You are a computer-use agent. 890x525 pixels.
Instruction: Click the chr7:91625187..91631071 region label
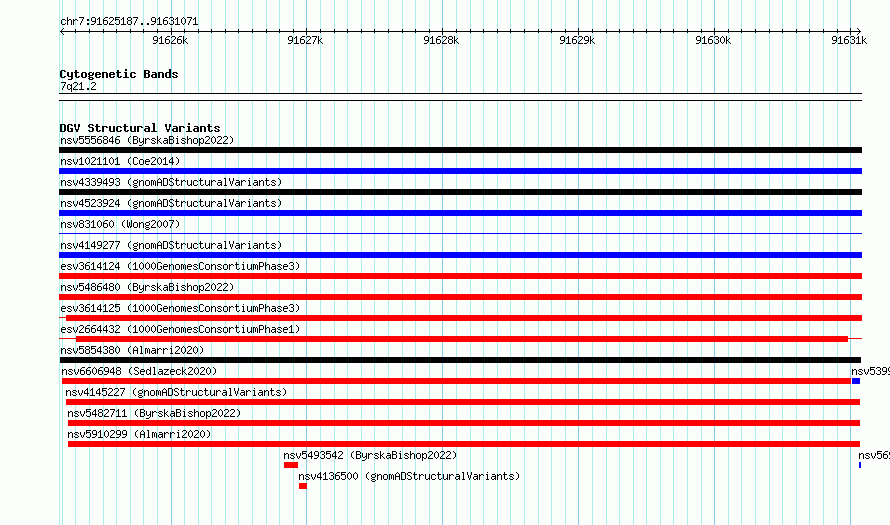pyautogui.click(x=129, y=22)
